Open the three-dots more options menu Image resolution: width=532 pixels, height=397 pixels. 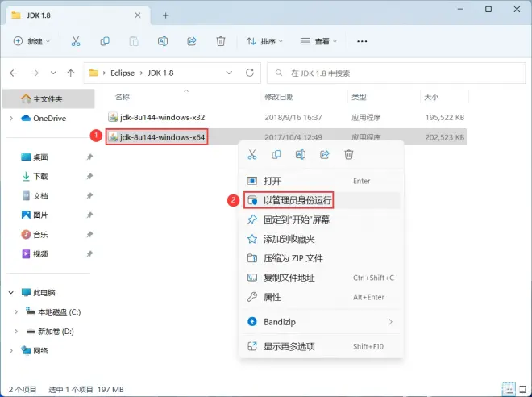coord(362,41)
